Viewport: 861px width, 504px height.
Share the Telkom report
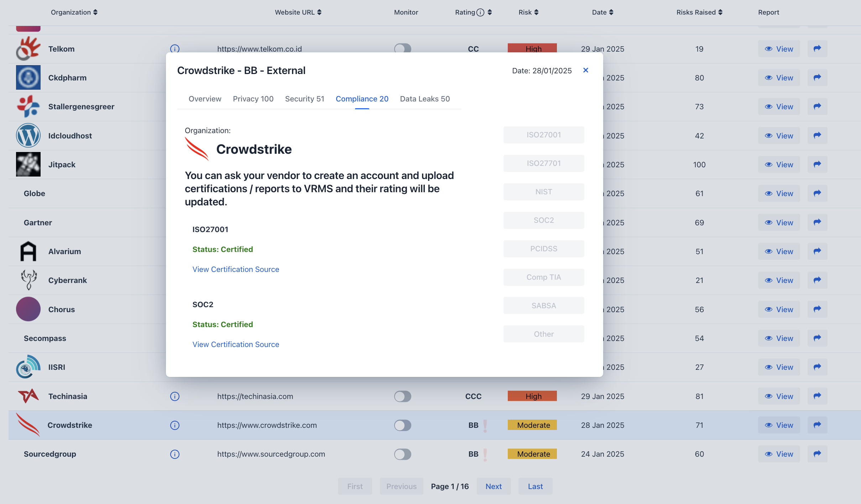click(x=817, y=48)
